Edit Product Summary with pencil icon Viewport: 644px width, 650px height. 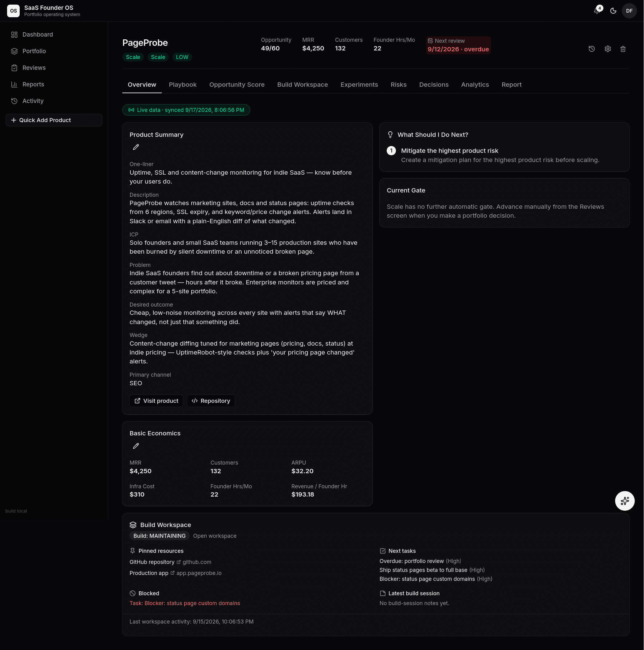click(x=136, y=147)
